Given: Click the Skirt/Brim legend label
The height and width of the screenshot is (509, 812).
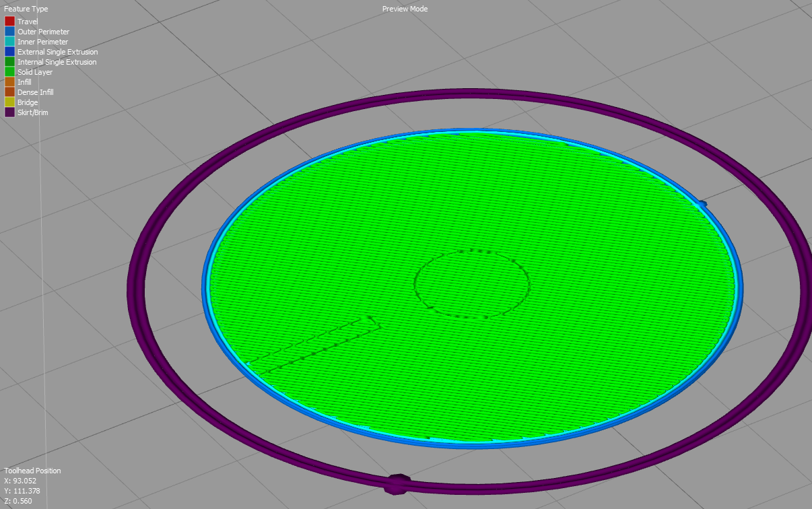Looking at the screenshot, I should 33,112.
